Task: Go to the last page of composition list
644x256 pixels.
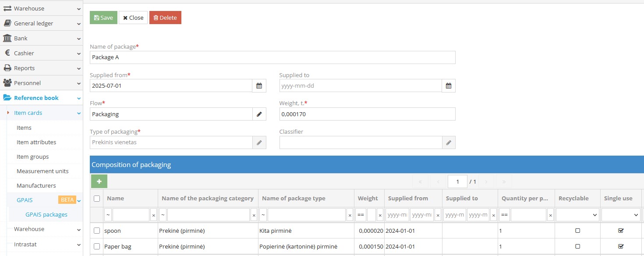Action: tap(503, 181)
